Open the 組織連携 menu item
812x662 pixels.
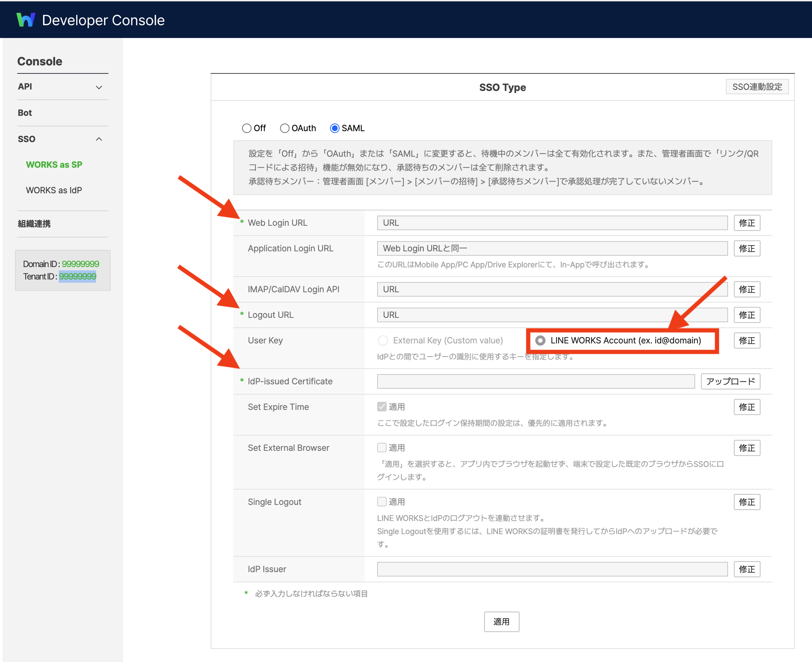click(34, 224)
